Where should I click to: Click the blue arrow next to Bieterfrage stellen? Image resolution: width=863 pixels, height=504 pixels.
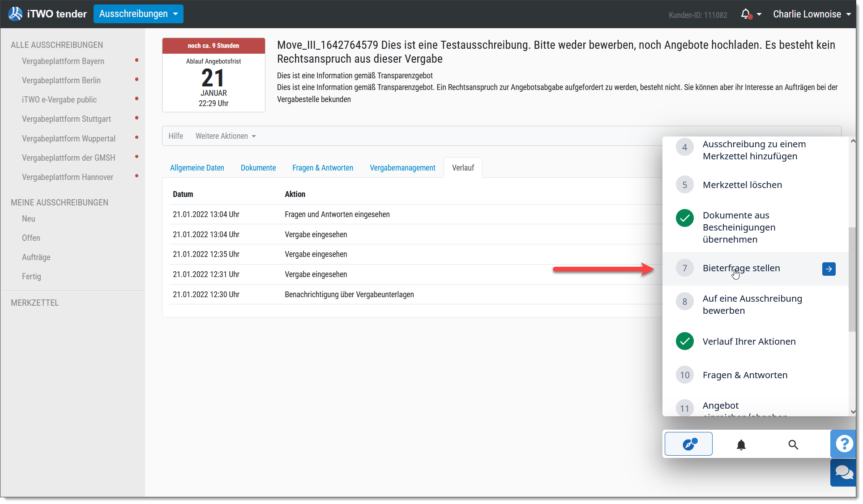pyautogui.click(x=829, y=269)
